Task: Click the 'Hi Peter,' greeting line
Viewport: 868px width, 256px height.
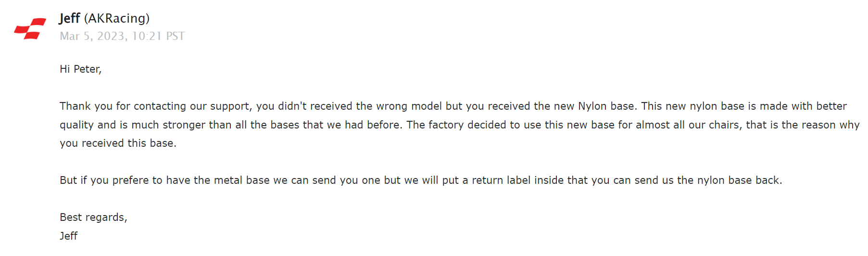Action: pos(80,69)
